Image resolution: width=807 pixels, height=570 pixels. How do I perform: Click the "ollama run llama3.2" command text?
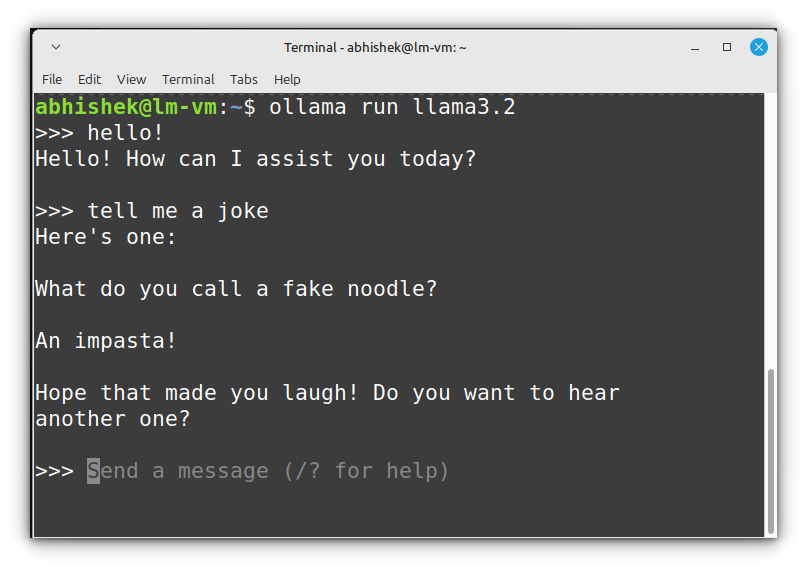392,107
